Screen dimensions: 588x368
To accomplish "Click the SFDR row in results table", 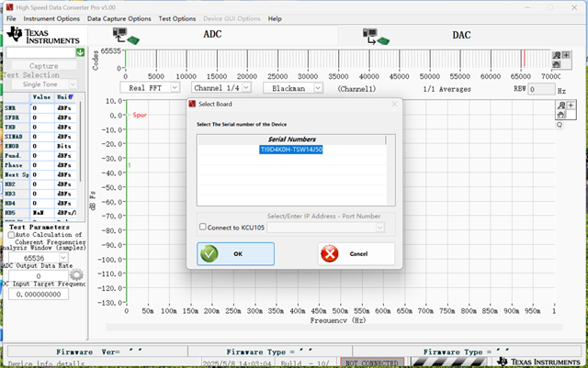I will (40, 117).
